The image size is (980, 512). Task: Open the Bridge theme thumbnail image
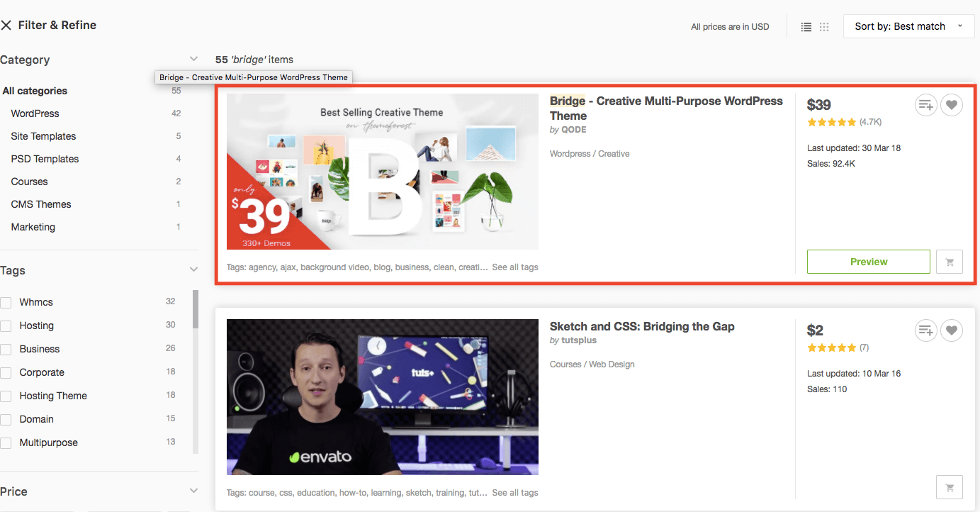click(x=383, y=172)
